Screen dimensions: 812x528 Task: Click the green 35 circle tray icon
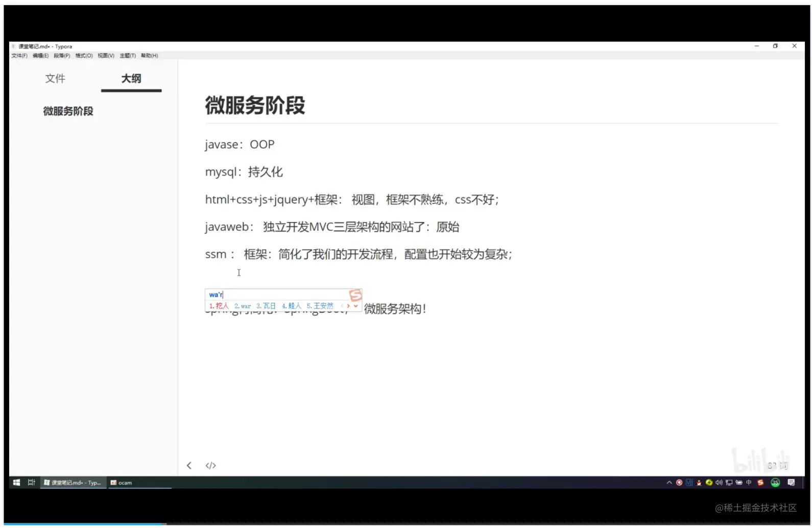coord(775,483)
